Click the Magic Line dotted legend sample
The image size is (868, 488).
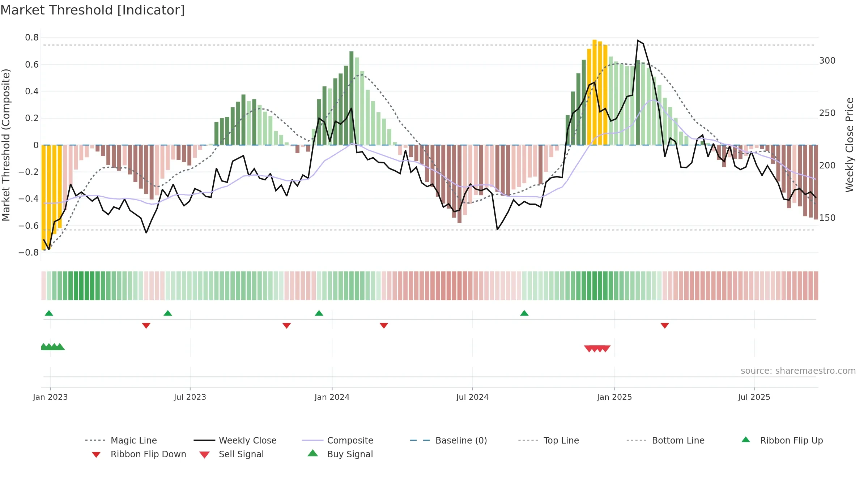click(x=95, y=440)
